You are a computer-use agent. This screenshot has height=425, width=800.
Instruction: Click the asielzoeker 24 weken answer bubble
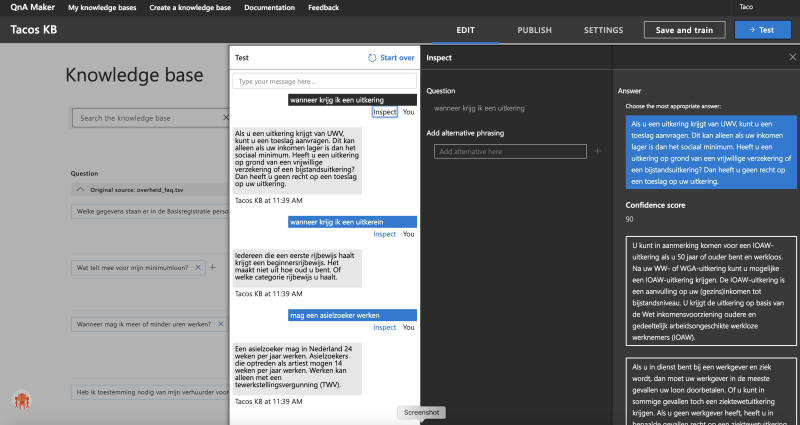(x=297, y=369)
